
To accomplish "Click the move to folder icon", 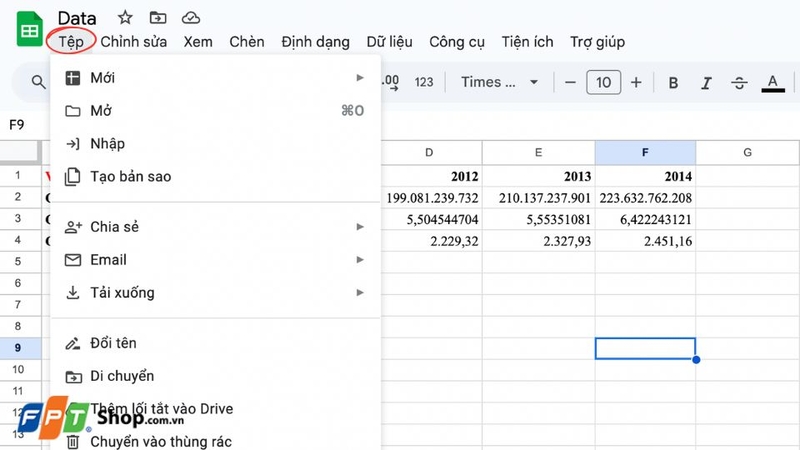I will [x=157, y=18].
